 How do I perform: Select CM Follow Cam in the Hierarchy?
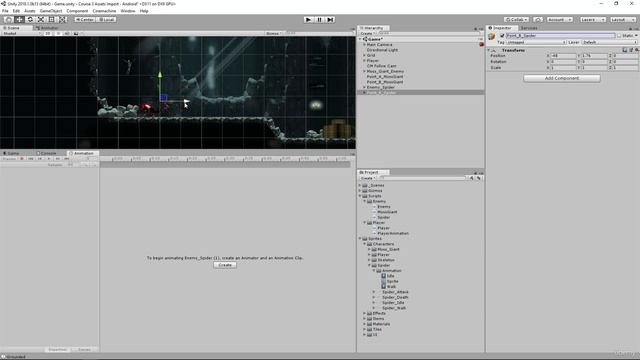click(382, 66)
